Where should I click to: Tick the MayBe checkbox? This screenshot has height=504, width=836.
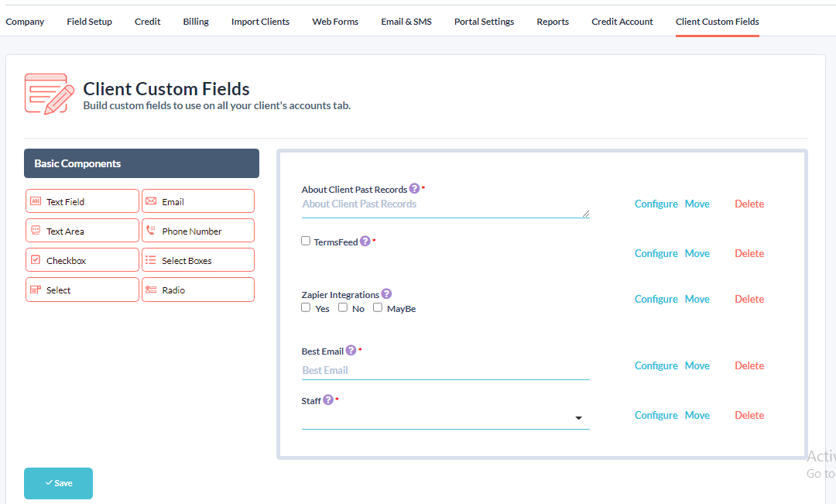(x=378, y=307)
